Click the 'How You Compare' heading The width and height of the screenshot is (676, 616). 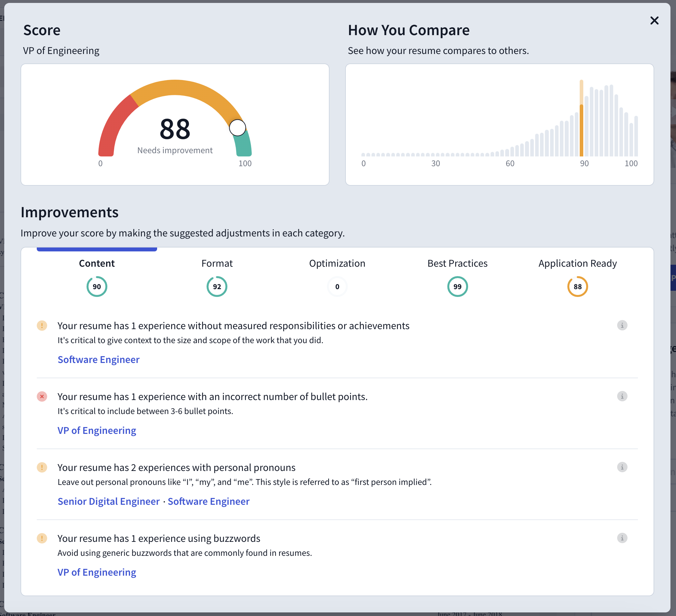point(409,30)
